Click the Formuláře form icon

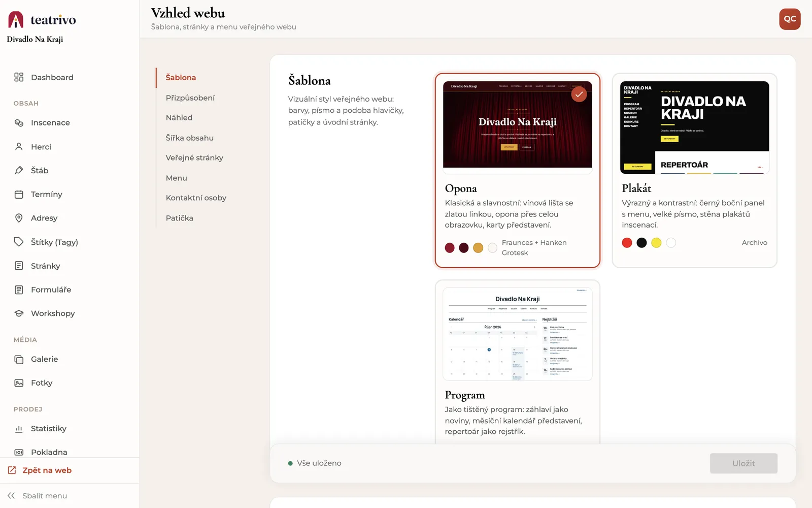19,290
